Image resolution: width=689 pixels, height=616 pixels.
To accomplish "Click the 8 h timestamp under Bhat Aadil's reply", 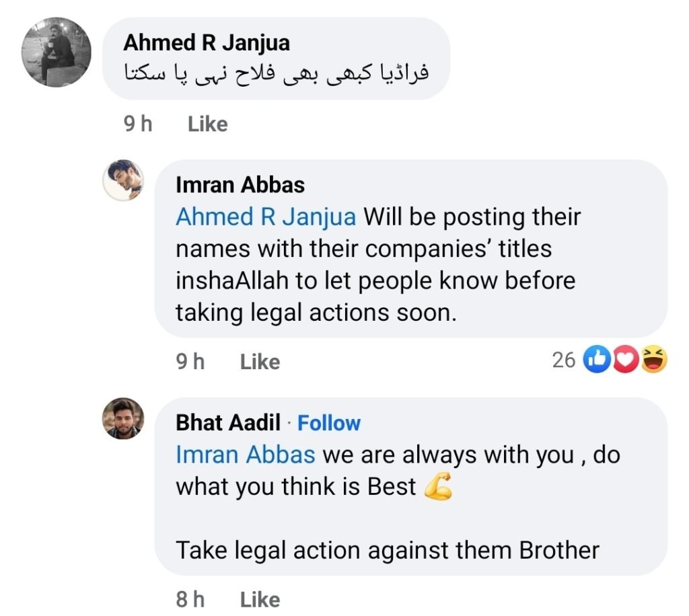I will click(x=190, y=599).
